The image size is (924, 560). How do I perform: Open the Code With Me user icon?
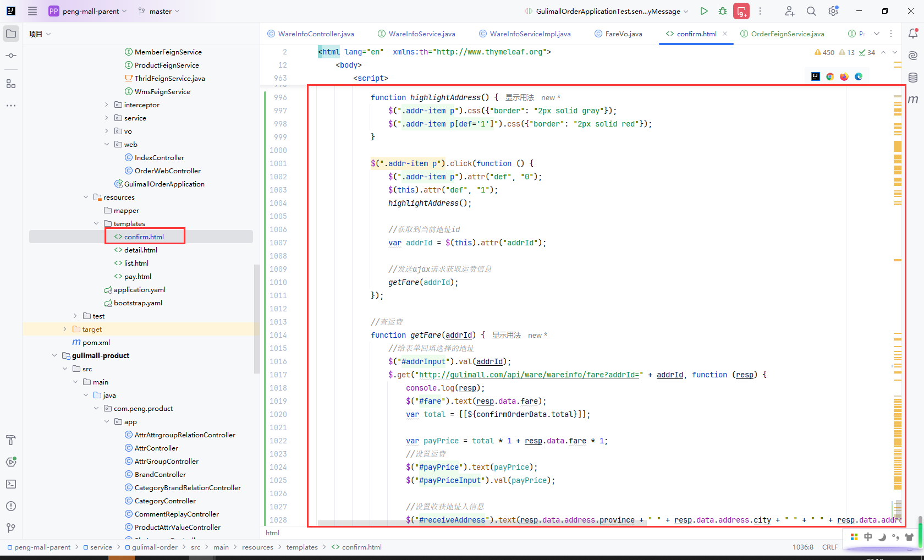pos(790,11)
